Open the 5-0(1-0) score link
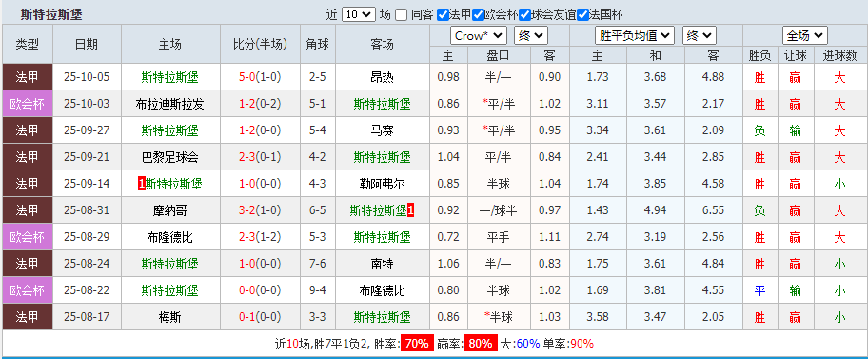The image size is (868, 359). (261, 77)
